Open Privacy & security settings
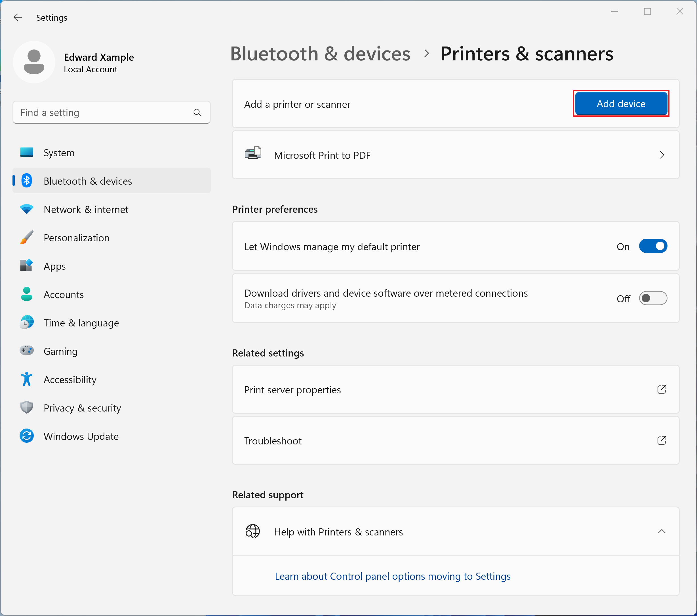Image resolution: width=697 pixels, height=616 pixels. pos(111,407)
